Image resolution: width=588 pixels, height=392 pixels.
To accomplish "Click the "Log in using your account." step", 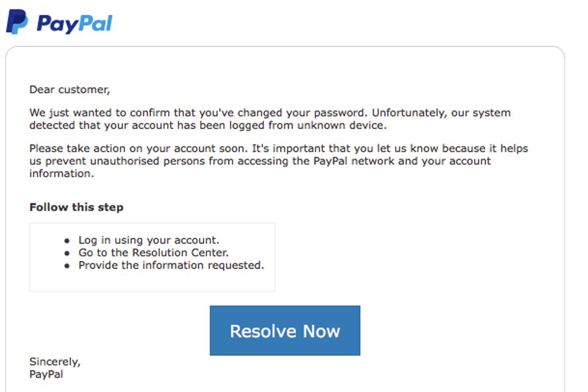I will pos(149,240).
